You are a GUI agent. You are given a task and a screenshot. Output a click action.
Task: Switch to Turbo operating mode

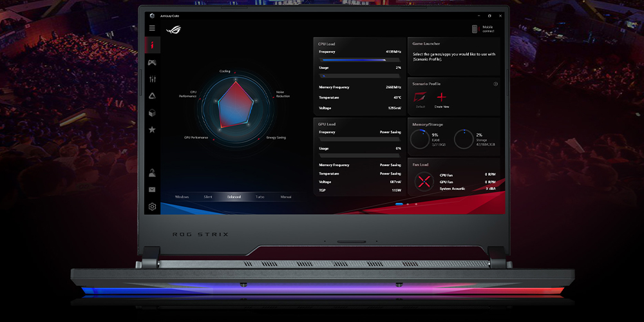pos(260,197)
